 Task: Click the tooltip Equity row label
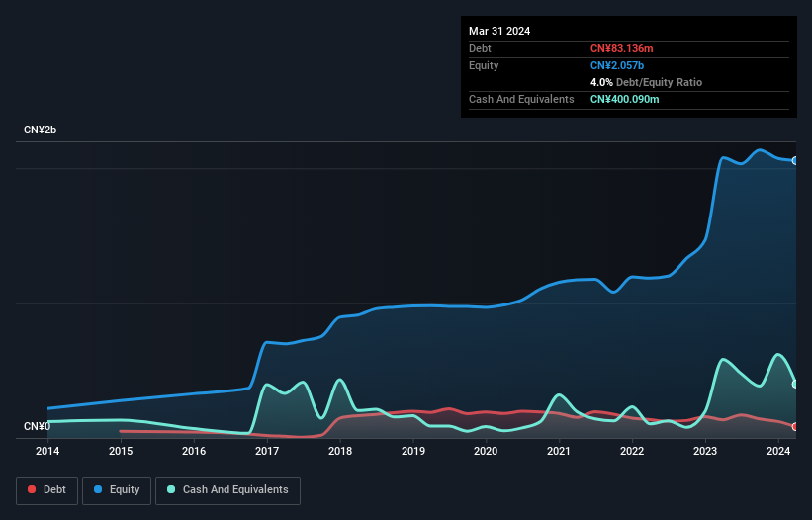(484, 65)
